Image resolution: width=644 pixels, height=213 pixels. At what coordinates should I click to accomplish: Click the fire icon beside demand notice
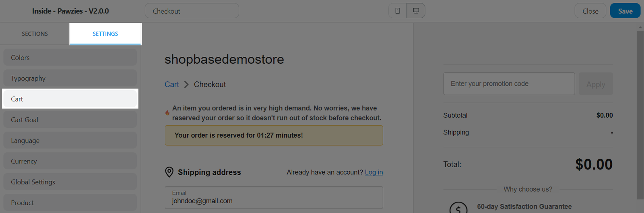coord(167,113)
